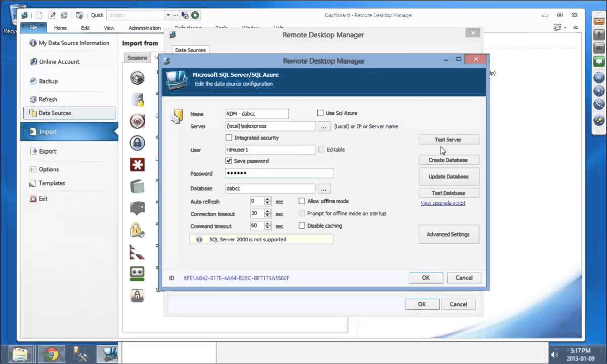This screenshot has height=364, width=607.
Task: Switch to the Sessions tab under Import from
Action: [x=137, y=58]
